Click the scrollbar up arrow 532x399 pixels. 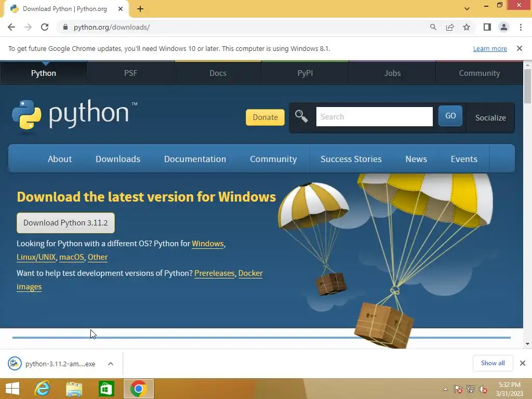(527, 64)
